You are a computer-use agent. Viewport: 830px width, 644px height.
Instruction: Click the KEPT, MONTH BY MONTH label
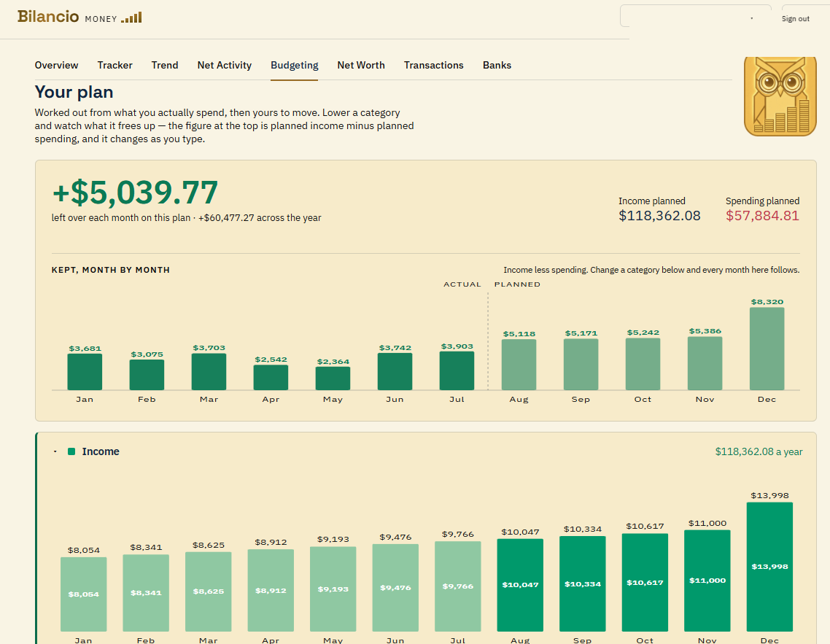pyautogui.click(x=111, y=270)
